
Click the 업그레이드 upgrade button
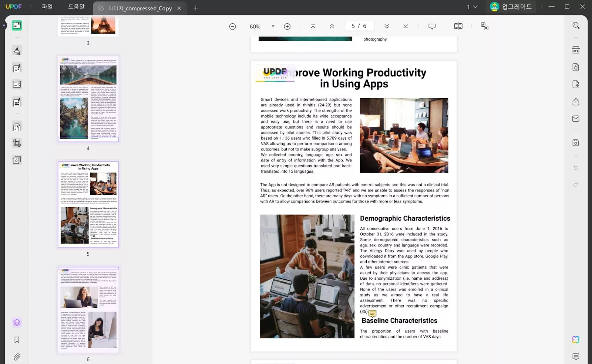(511, 7)
